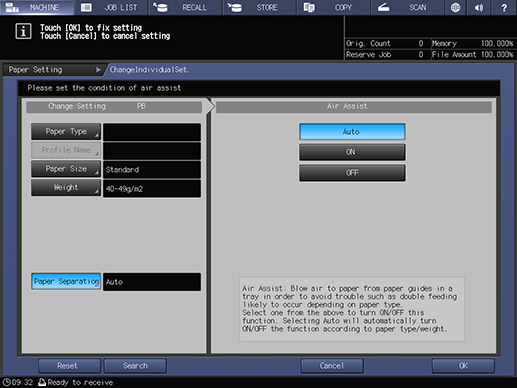Image resolution: width=517 pixels, height=388 pixels.
Task: Open the SCAN tab
Action: click(x=407, y=7)
